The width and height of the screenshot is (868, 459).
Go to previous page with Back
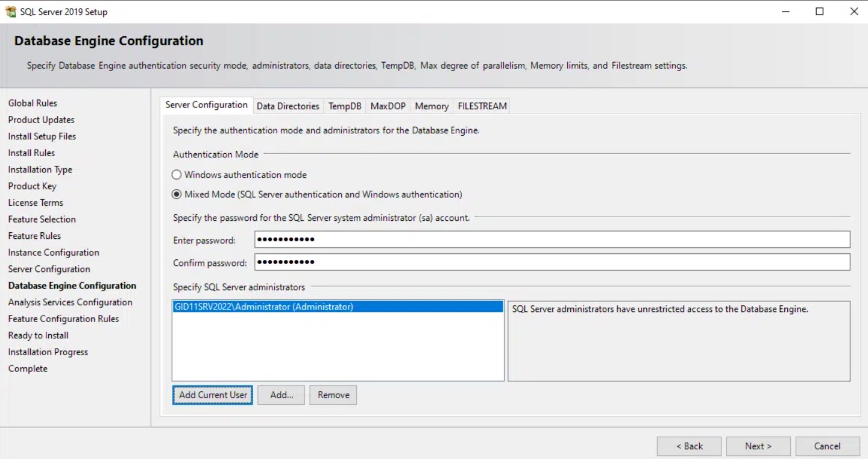pos(689,446)
